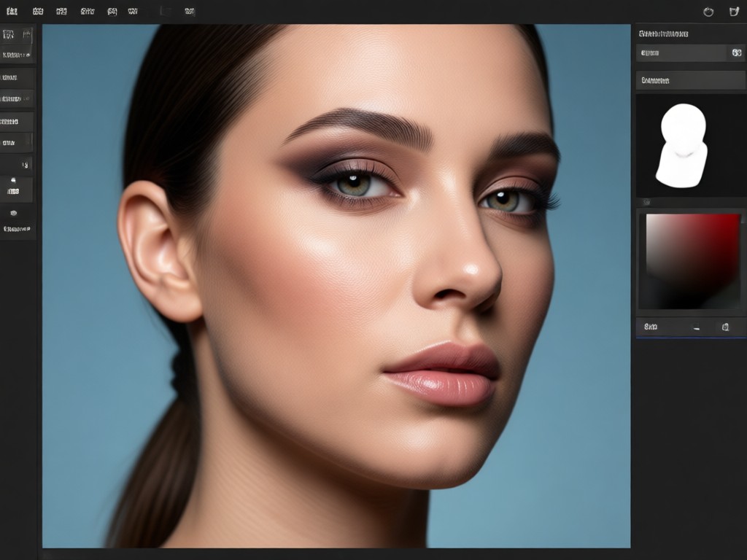The image size is (747, 560).
Task: Click the first field row in the right panel
Action: (x=690, y=52)
